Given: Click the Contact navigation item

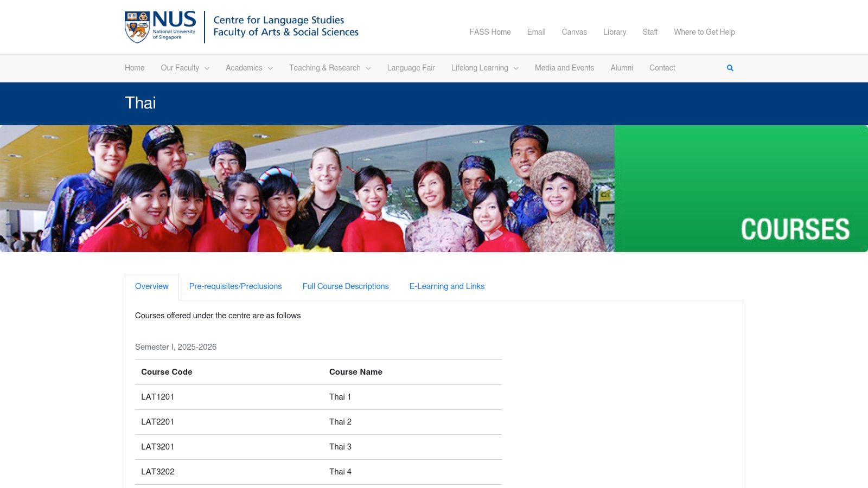Looking at the screenshot, I should (x=662, y=68).
